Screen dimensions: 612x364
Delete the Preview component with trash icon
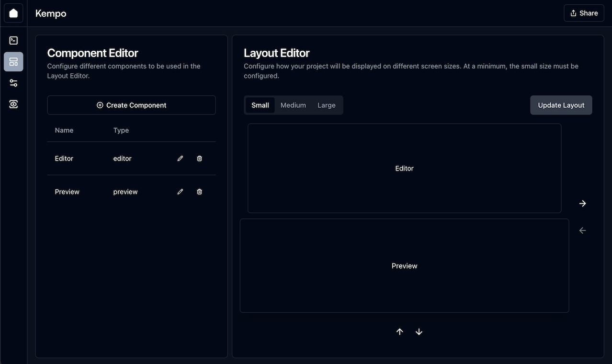200,192
